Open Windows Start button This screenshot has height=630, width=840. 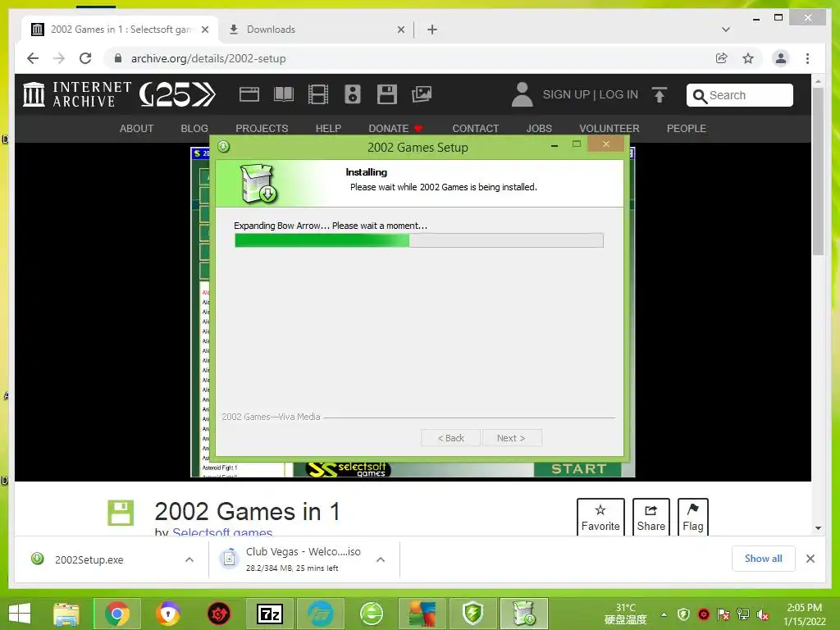21,614
